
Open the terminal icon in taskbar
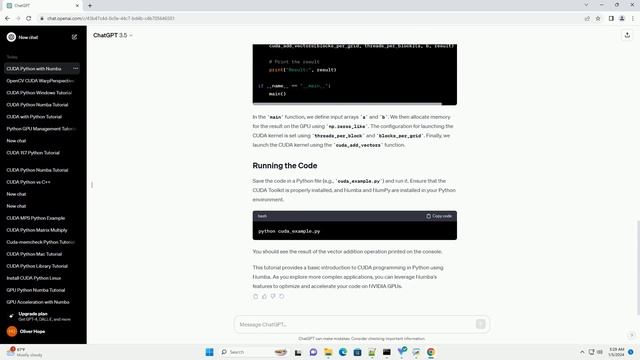(387, 352)
